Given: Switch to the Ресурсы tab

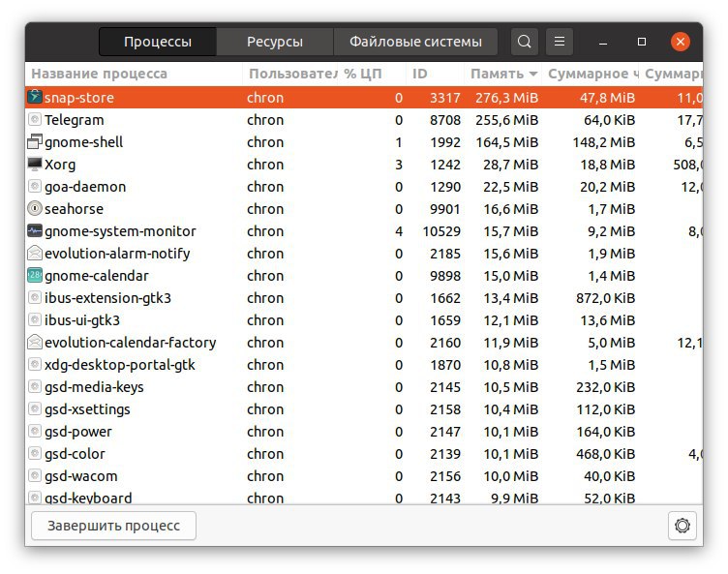Looking at the screenshot, I should (x=274, y=42).
